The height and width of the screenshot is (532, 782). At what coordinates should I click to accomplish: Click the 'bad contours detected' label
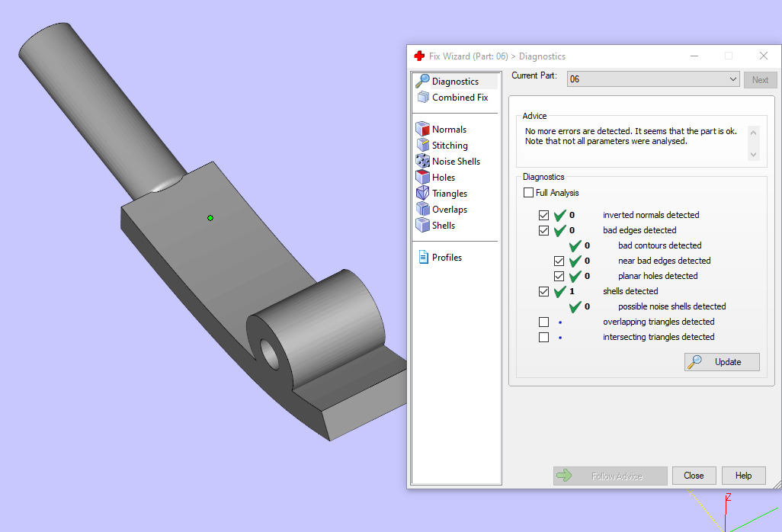pyautogui.click(x=659, y=245)
